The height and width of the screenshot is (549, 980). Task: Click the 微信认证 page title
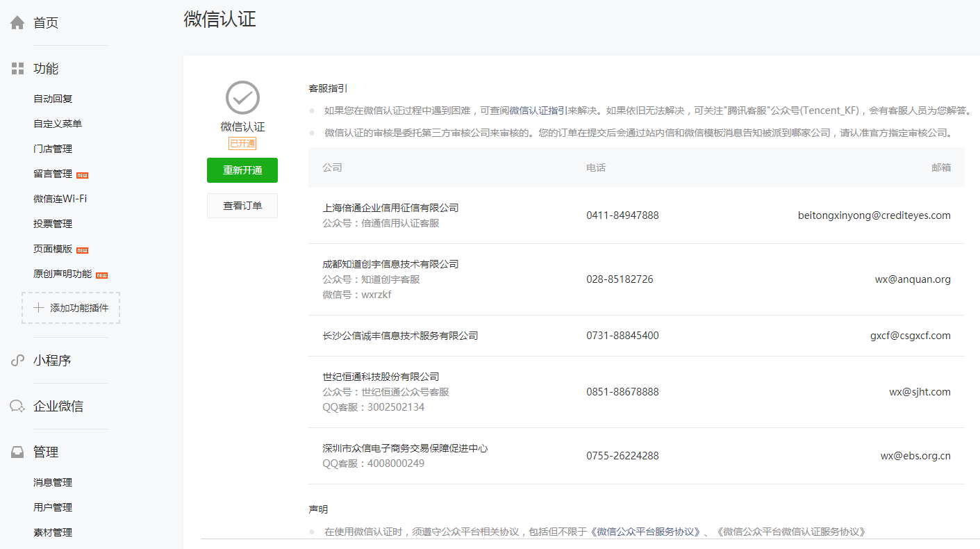click(x=219, y=19)
